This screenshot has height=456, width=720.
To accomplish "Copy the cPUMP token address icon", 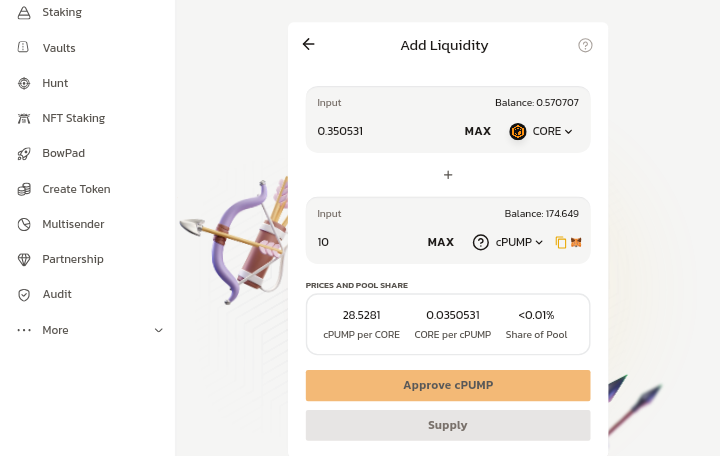I will click(x=561, y=242).
